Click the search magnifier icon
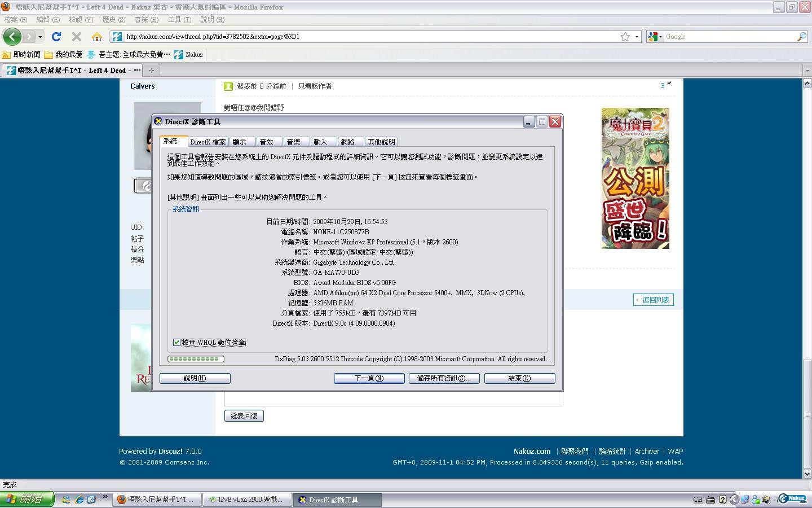 coord(801,37)
